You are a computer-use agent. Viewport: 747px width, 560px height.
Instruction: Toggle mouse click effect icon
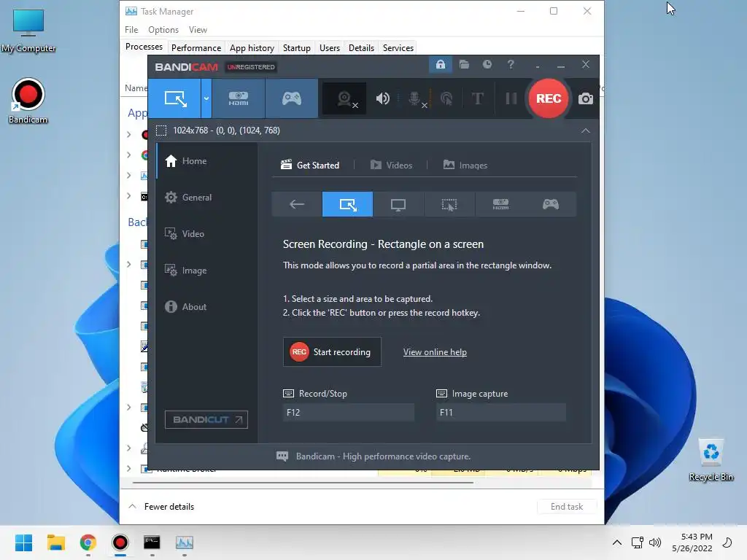(446, 98)
